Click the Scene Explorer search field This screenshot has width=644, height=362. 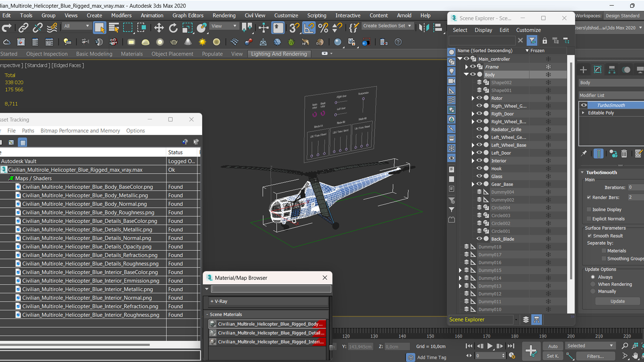point(482,41)
